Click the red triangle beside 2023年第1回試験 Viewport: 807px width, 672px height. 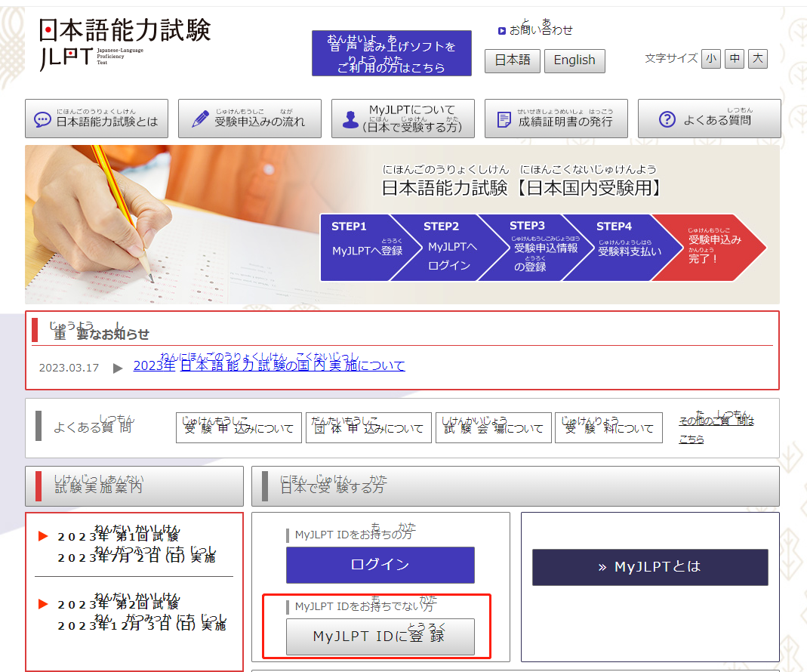(44, 536)
